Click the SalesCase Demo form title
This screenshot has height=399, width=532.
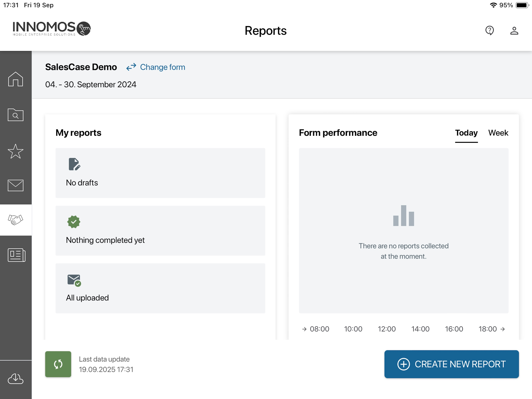click(81, 67)
